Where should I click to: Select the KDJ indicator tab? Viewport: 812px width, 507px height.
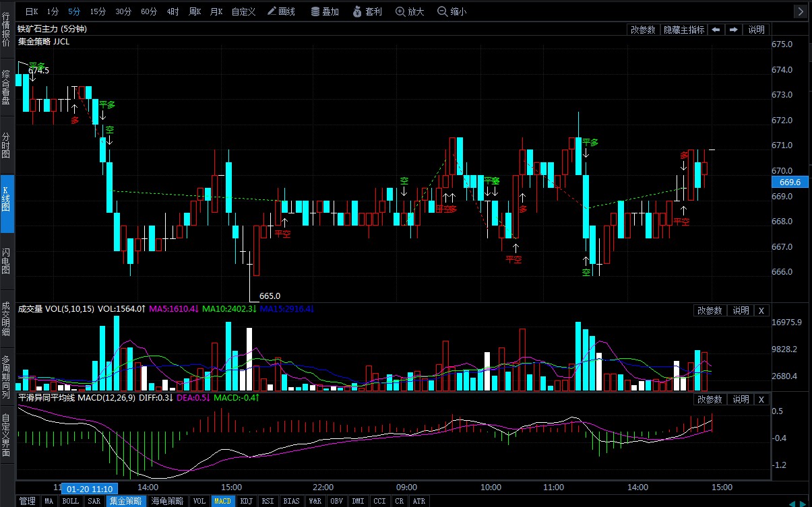tap(247, 501)
